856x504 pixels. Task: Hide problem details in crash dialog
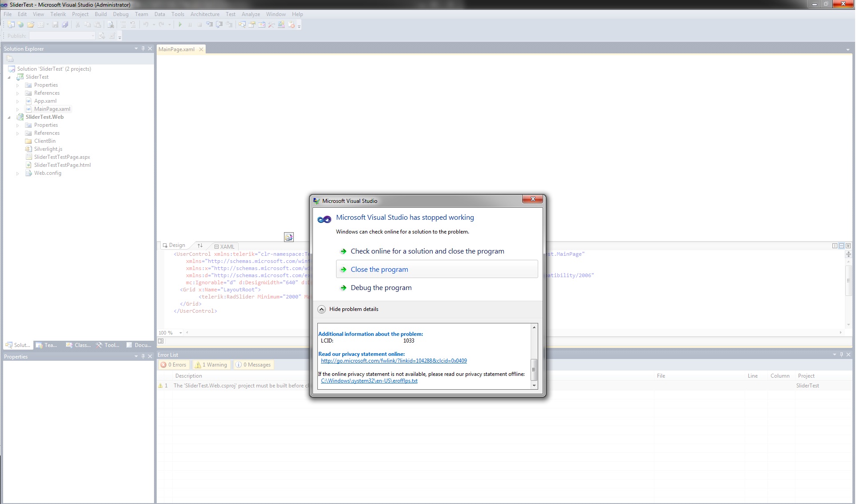point(349,309)
